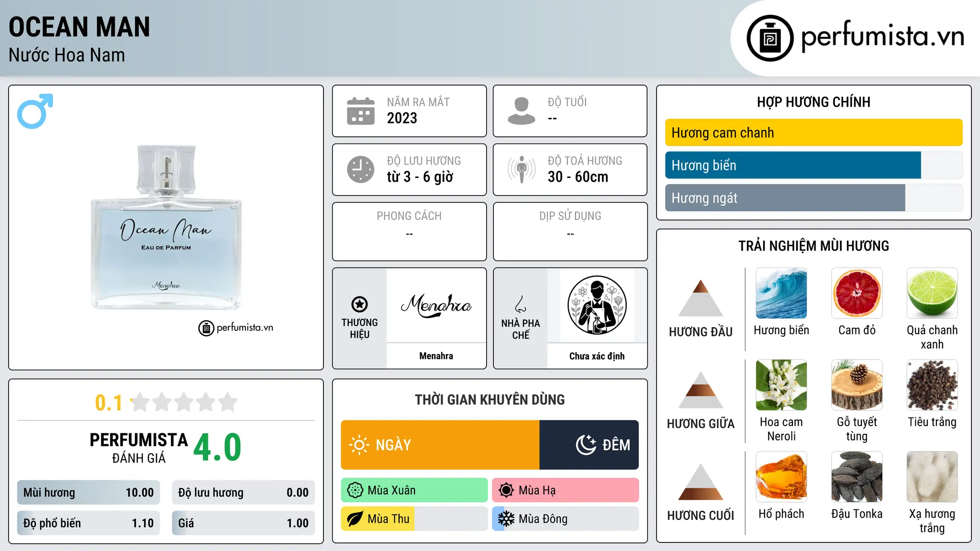980x551 pixels.
Task: Click the green Mùa Xuân season bar
Action: click(x=414, y=490)
